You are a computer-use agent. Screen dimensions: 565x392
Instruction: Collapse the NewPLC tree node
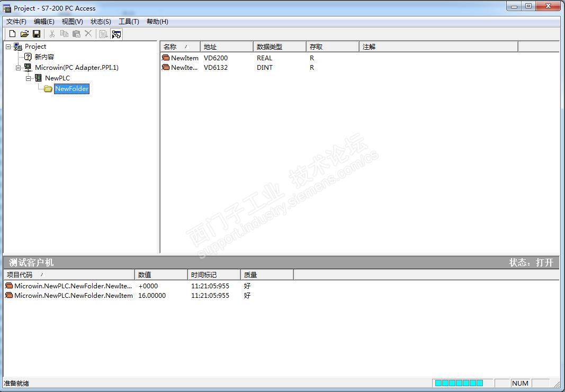[29, 78]
